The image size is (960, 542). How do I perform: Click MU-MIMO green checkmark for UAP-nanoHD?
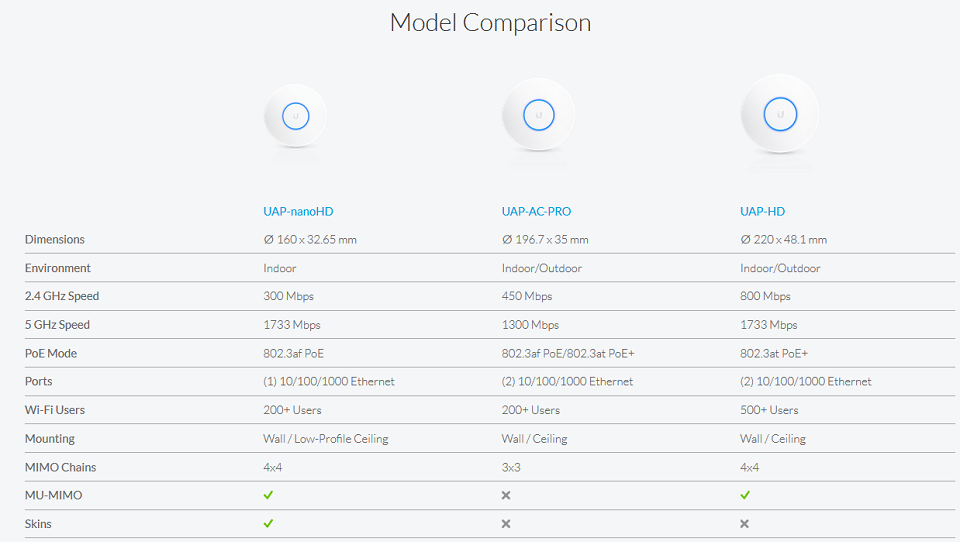click(x=268, y=495)
